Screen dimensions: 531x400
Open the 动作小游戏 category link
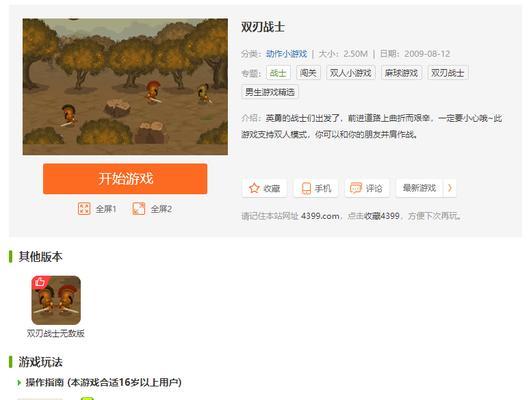[286, 54]
